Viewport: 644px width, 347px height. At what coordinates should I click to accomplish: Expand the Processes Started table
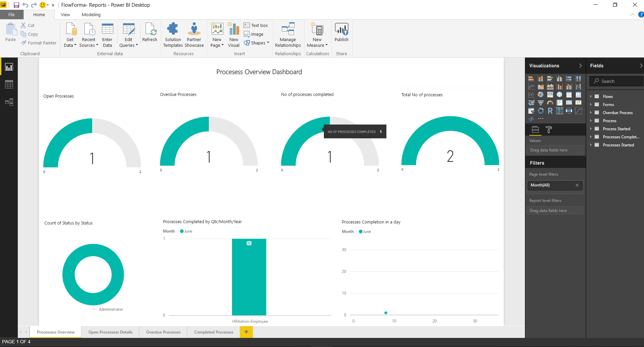coord(591,145)
